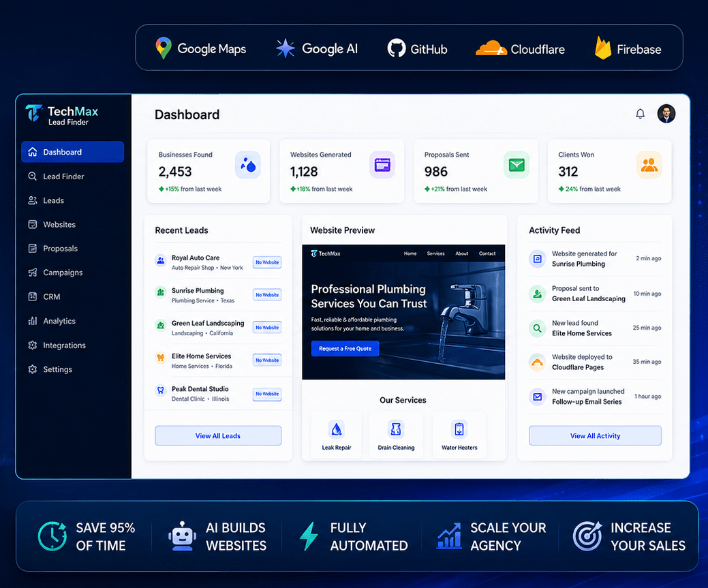Viewport: 708px width, 588px height.
Task: Click the TechMax logo in website preview
Action: [x=326, y=253]
